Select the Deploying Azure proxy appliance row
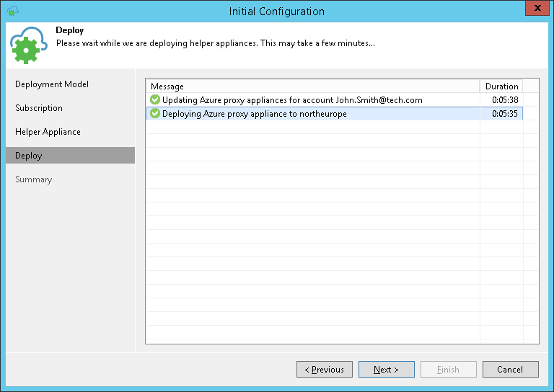Screen dimensions: 554x392 (x=255, y=114)
